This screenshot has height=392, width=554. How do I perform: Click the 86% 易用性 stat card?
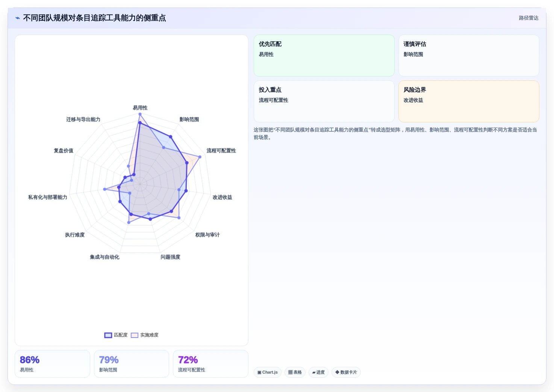pyautogui.click(x=52, y=364)
